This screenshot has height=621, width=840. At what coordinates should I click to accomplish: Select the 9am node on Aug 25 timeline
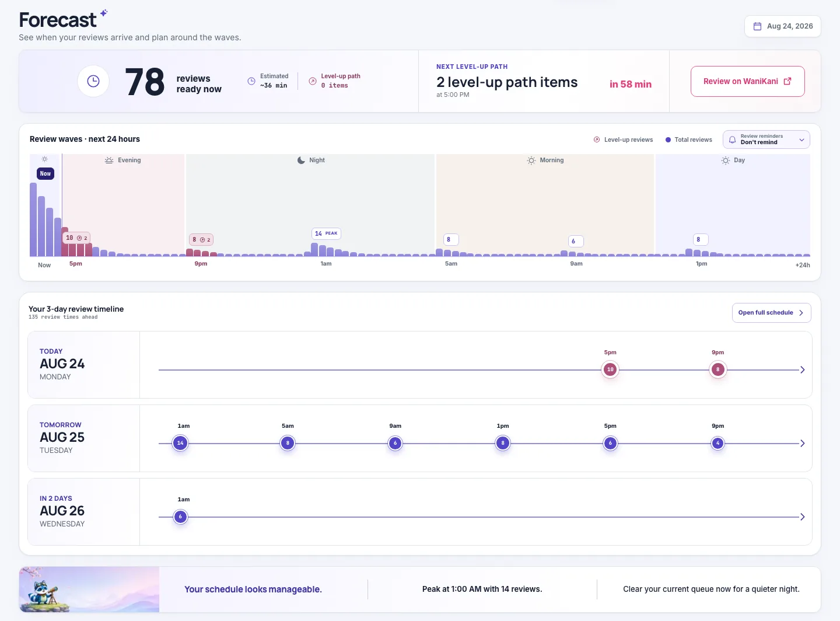click(x=395, y=443)
